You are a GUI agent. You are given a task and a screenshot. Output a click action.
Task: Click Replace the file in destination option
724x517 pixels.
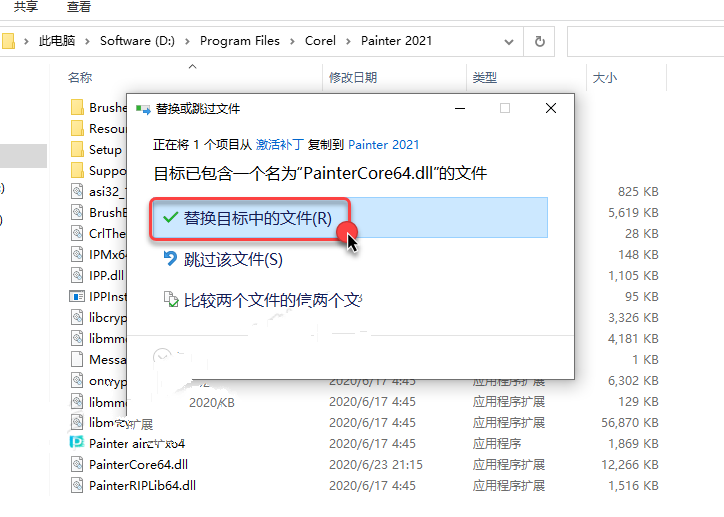(349, 218)
